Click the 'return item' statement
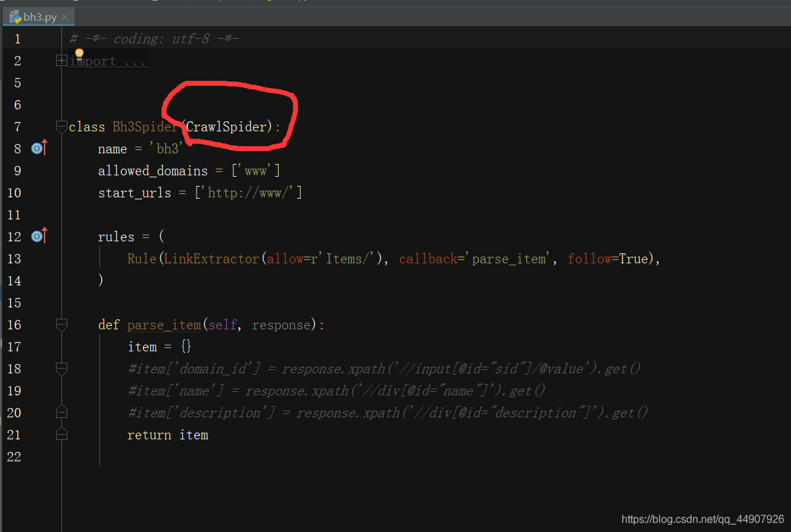791x532 pixels. pos(167,435)
